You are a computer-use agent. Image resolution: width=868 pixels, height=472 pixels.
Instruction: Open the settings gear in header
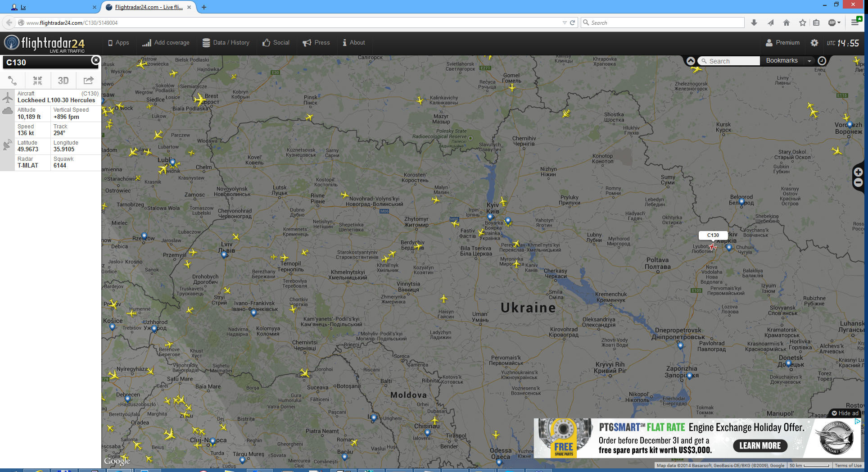(814, 43)
